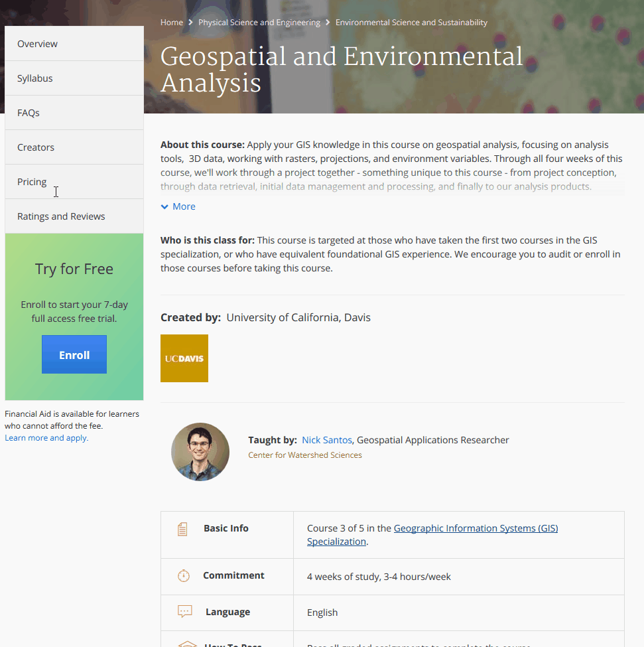644x647 pixels.
Task: Click the Language speech bubble icon
Action: coord(184,611)
